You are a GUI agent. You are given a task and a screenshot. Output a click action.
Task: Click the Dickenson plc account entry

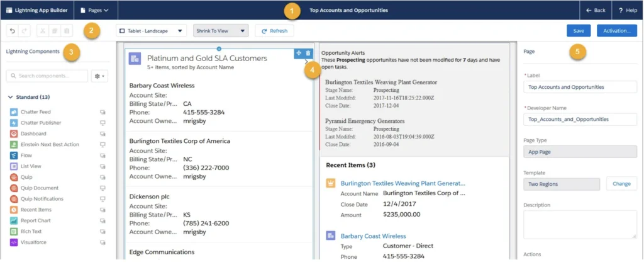[x=150, y=196]
